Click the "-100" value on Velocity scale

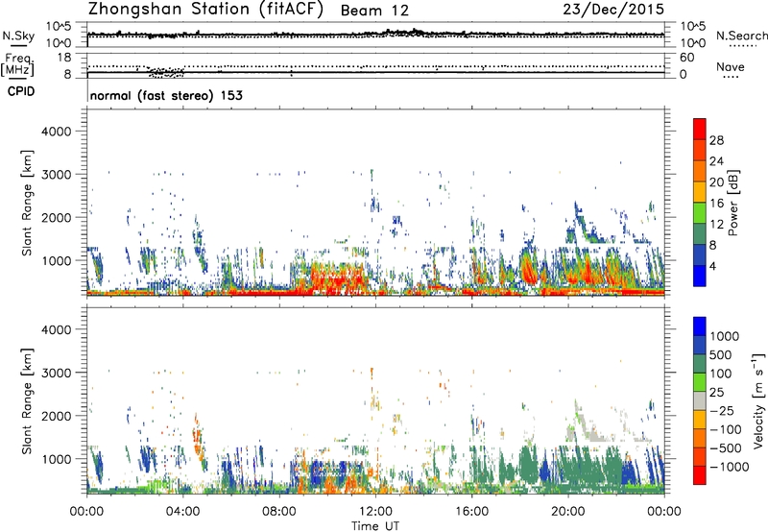click(725, 429)
